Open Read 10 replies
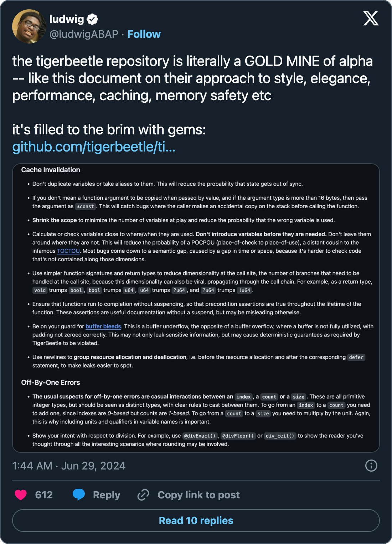Screen dimensions: 392x544 coord(196,520)
